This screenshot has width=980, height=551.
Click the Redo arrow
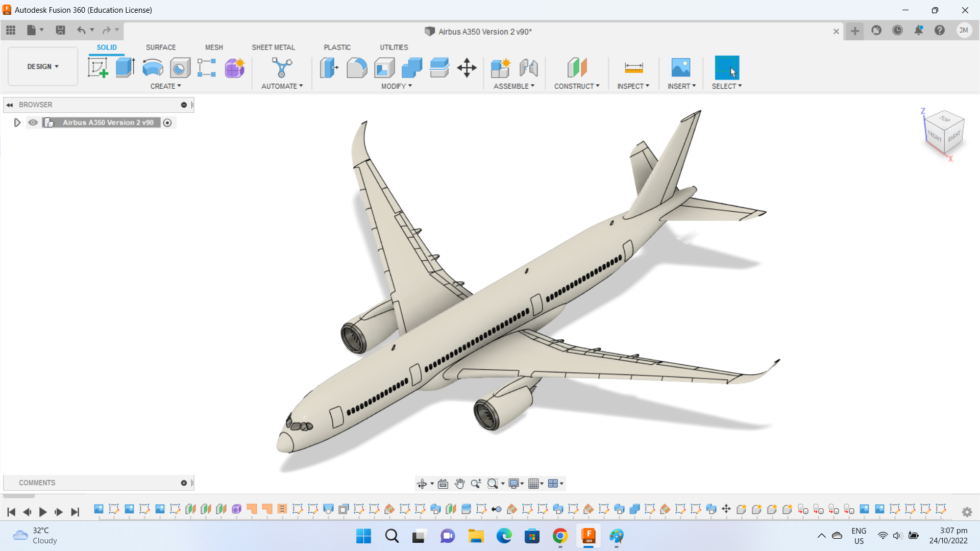tap(106, 30)
